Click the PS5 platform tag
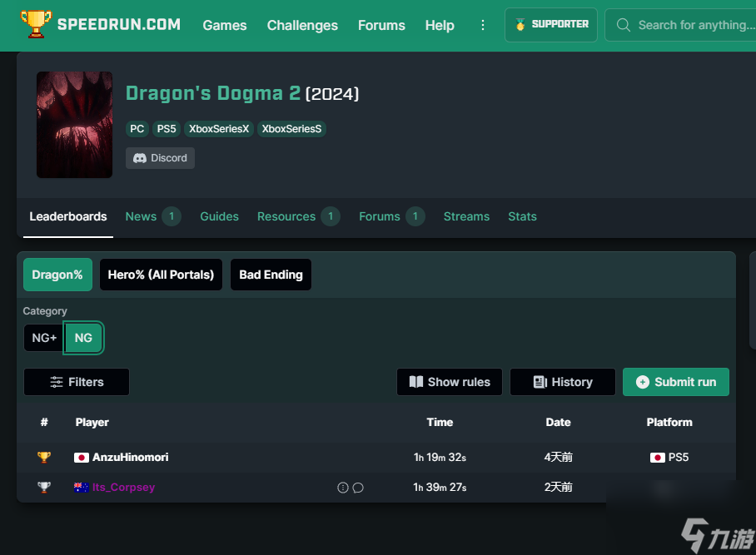 click(x=167, y=129)
